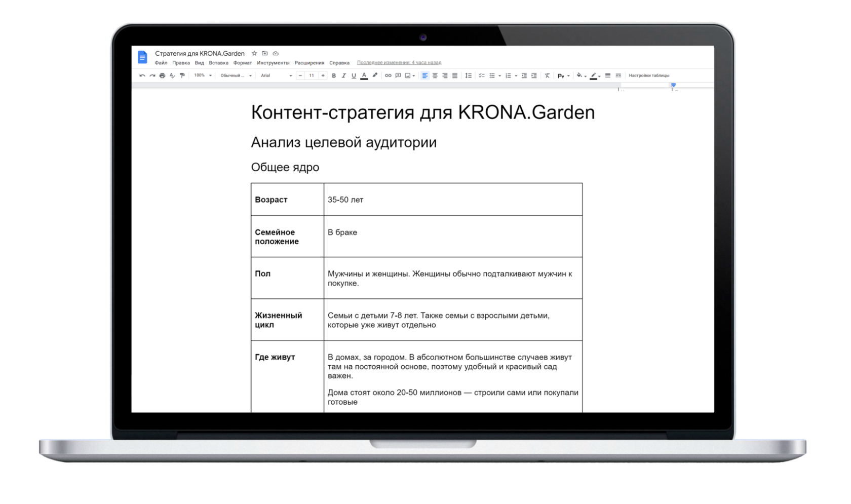The height and width of the screenshot is (504, 851).
Task: Expand the cell background color arrow
Action: click(586, 76)
